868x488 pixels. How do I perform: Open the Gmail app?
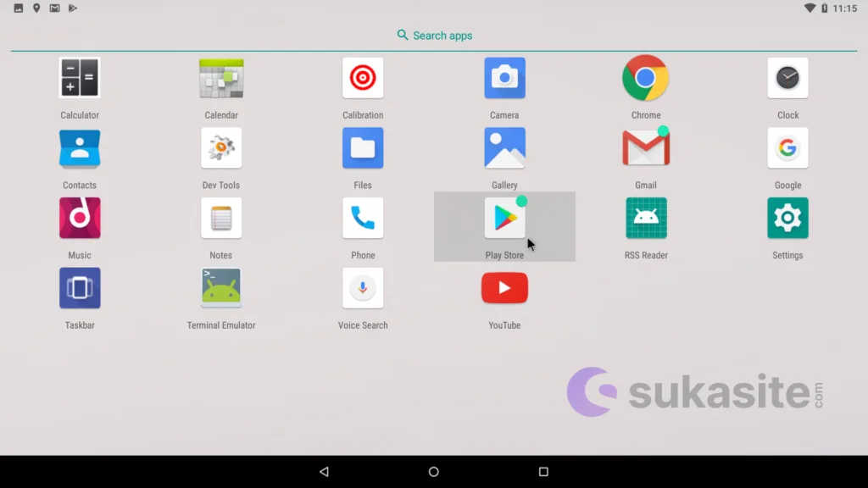[645, 147]
